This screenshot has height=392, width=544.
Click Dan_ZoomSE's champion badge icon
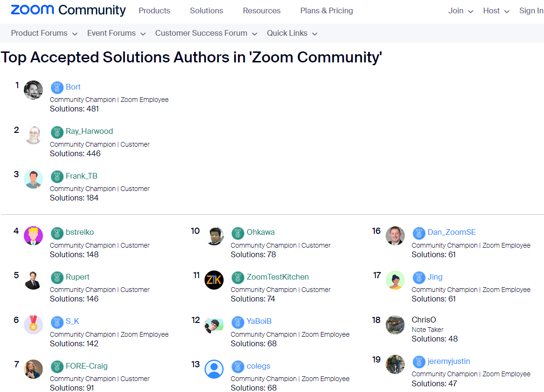click(x=419, y=233)
